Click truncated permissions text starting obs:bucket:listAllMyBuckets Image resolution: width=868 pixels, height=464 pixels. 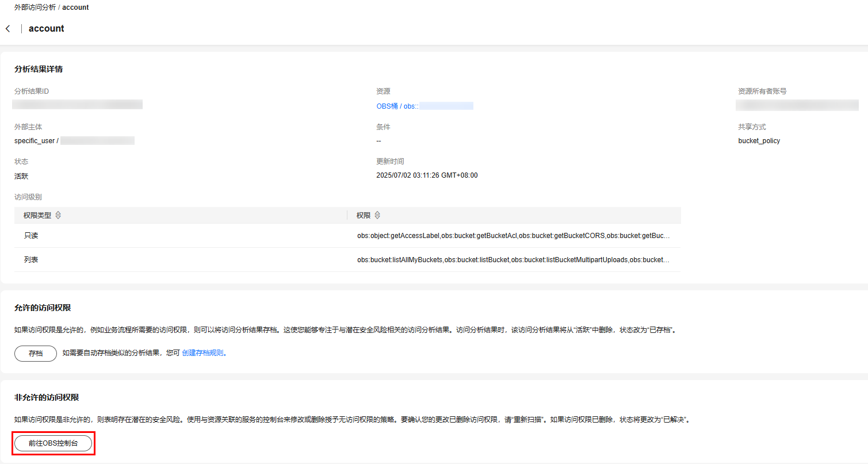[x=513, y=260]
